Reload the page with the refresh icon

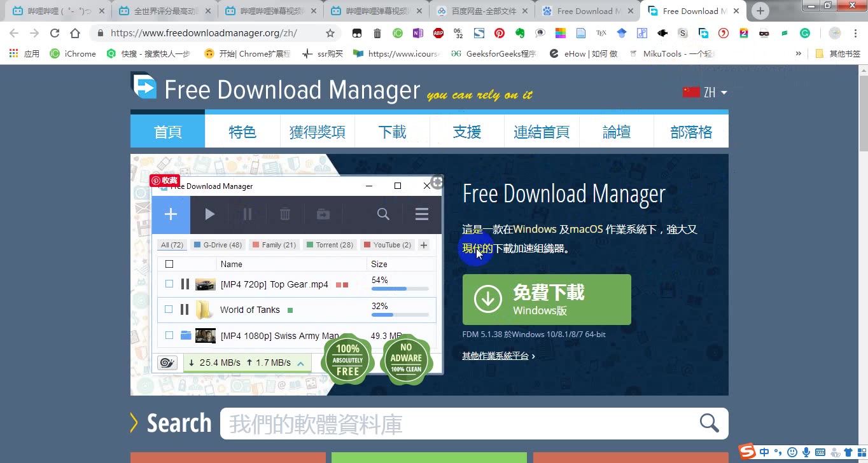tap(55, 33)
